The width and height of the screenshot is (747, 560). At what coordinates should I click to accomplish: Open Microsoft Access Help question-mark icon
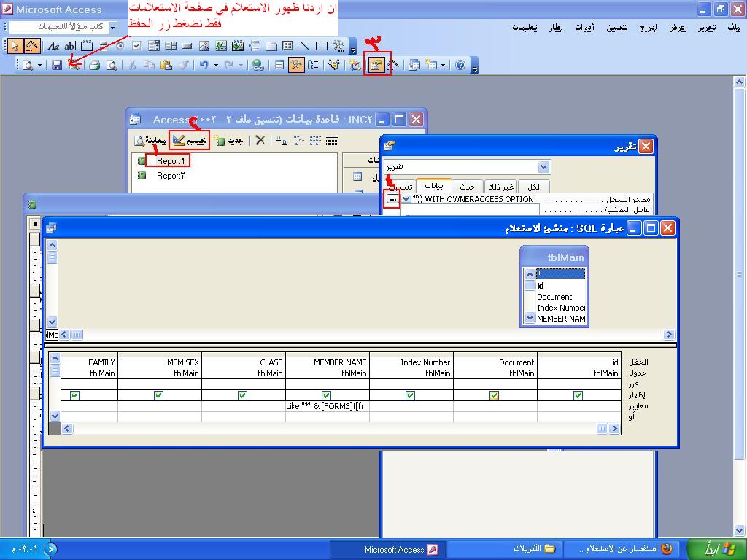[460, 65]
